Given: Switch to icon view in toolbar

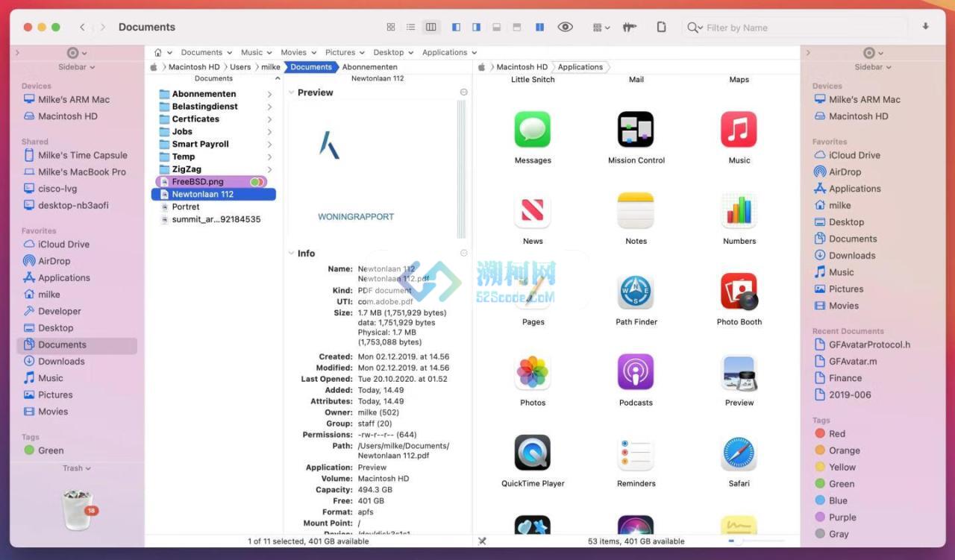Looking at the screenshot, I should point(391,27).
